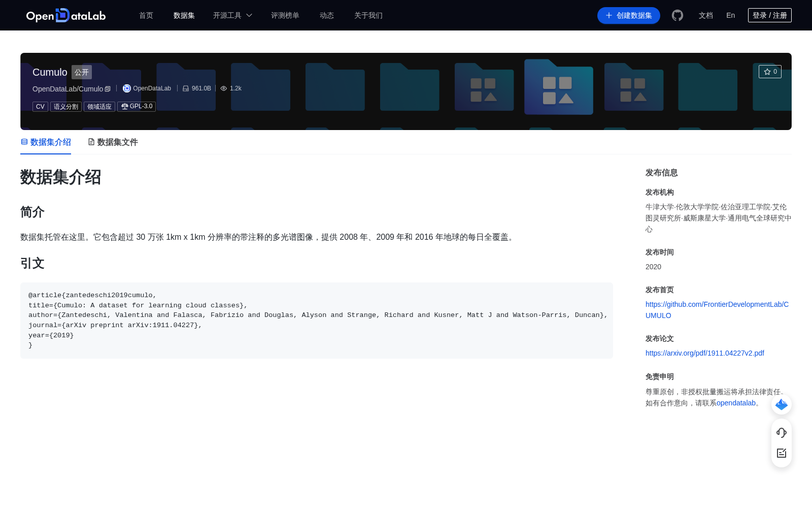
Task: Click the 免责申明 heading
Action: (x=660, y=376)
